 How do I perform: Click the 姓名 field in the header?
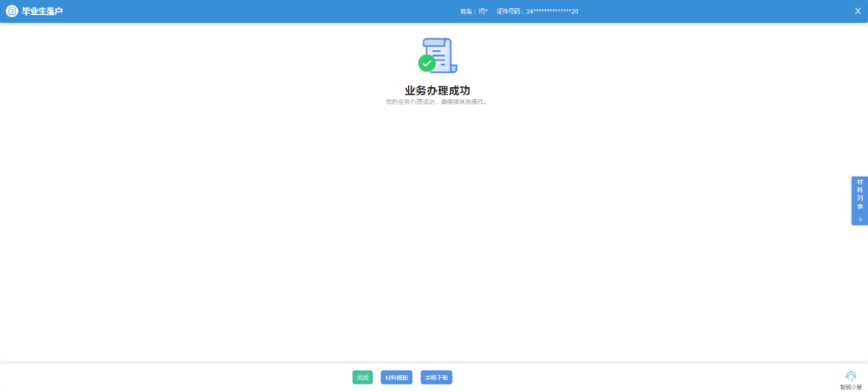474,12
